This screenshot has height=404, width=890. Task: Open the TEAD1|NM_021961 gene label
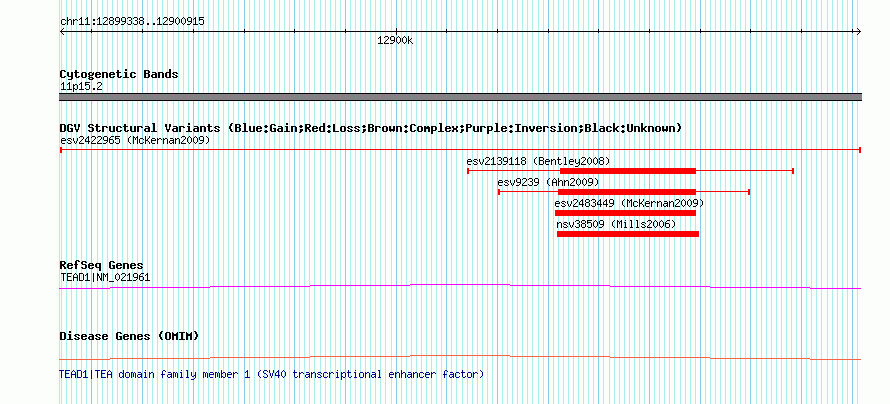pyautogui.click(x=105, y=277)
